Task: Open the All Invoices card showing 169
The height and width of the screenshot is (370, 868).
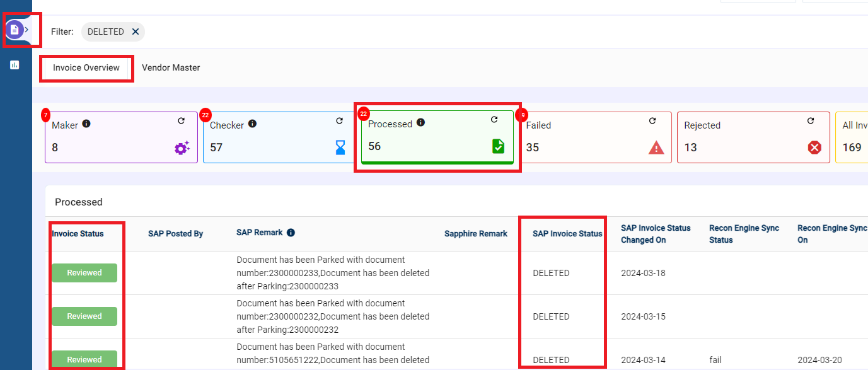Action: click(852, 137)
